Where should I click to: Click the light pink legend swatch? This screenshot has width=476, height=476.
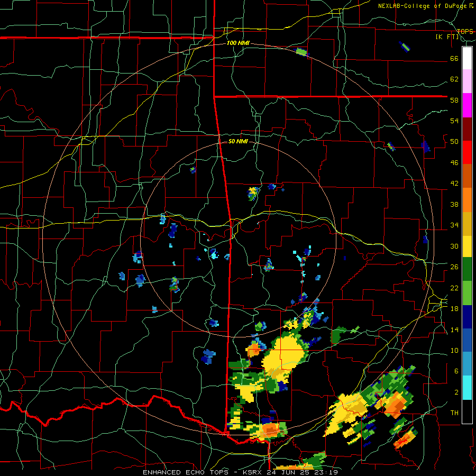[467, 81]
